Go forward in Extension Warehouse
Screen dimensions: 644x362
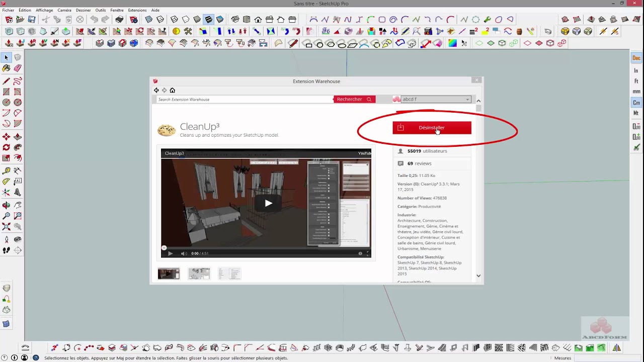click(164, 90)
